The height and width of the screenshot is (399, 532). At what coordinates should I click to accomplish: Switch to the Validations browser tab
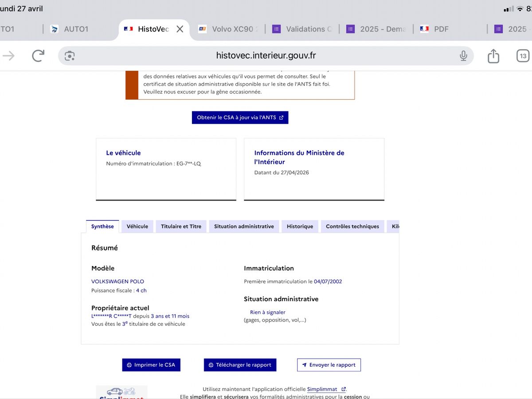302,29
